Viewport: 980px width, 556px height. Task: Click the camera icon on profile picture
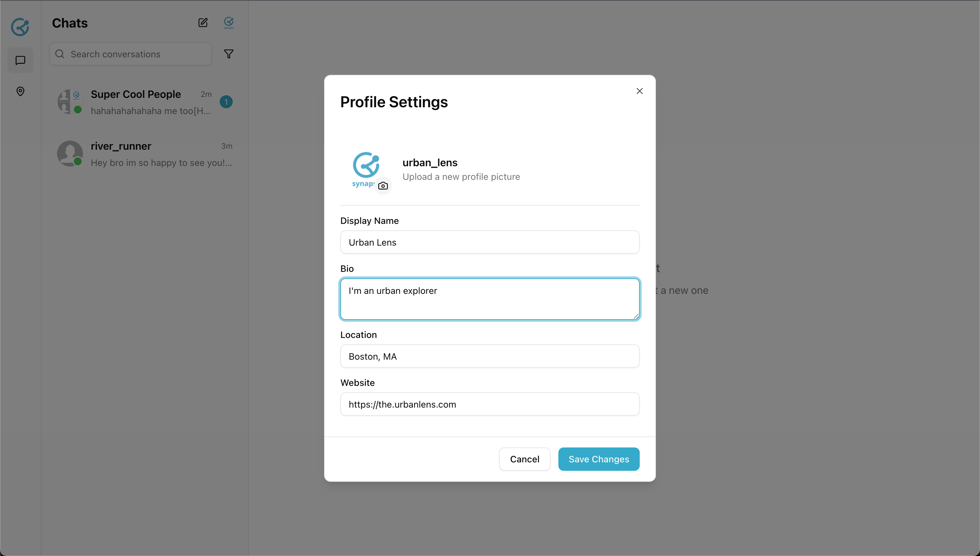383,186
